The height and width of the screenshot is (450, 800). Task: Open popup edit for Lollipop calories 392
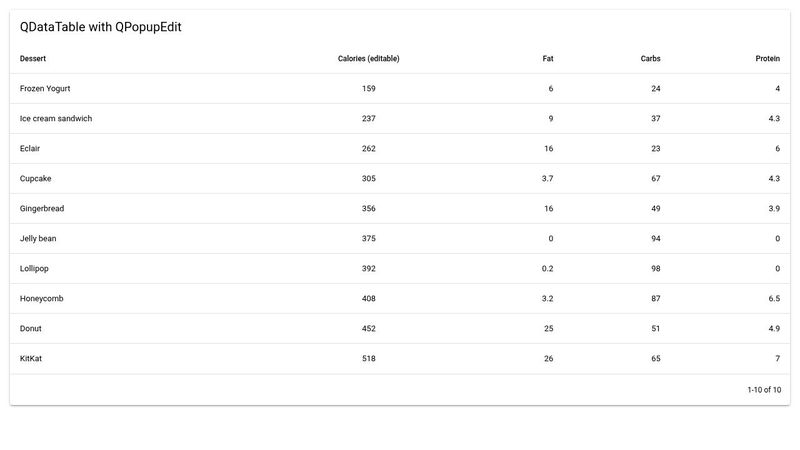[369, 269]
